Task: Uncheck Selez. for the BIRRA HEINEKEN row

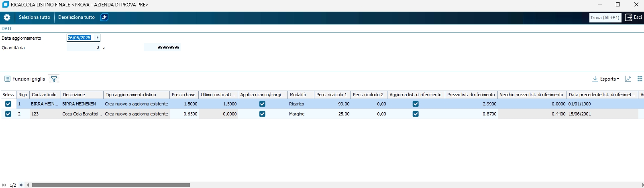Action: click(x=8, y=104)
